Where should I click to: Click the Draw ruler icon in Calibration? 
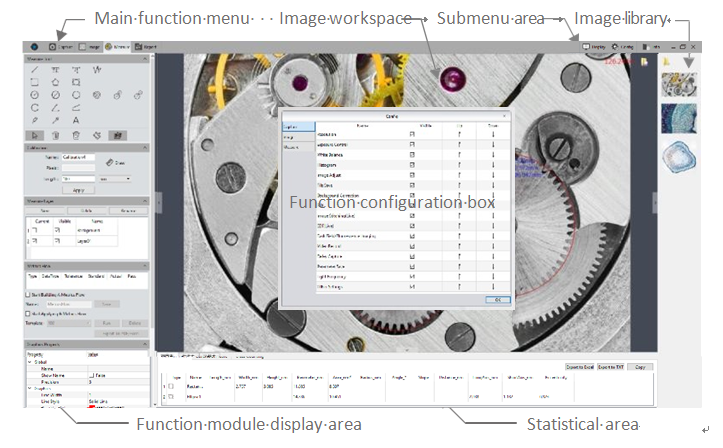point(110,163)
